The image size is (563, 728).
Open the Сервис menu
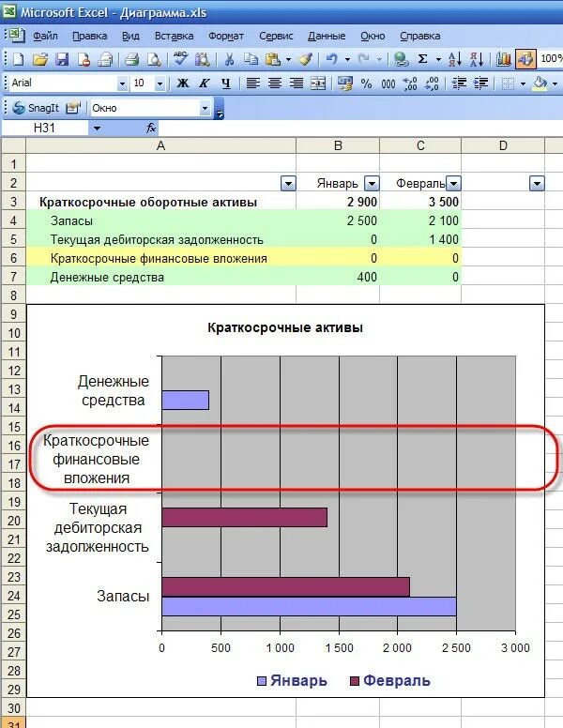pos(276,36)
